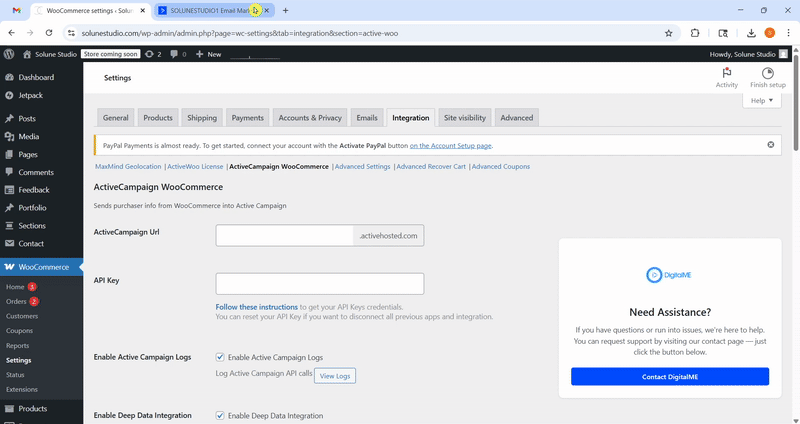Open MaxMind Geolocation section link

click(128, 166)
